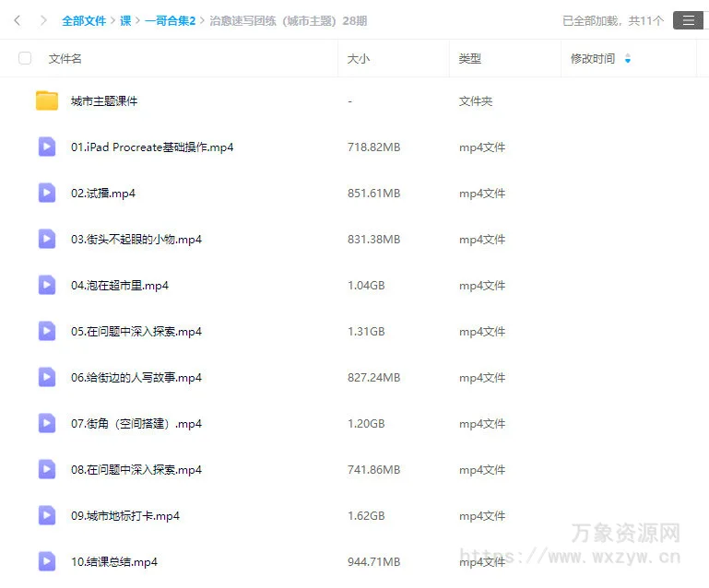The height and width of the screenshot is (588, 709).
Task: Click video icon for 01.iPad Procreate基础操作.mp4
Action: click(x=47, y=147)
